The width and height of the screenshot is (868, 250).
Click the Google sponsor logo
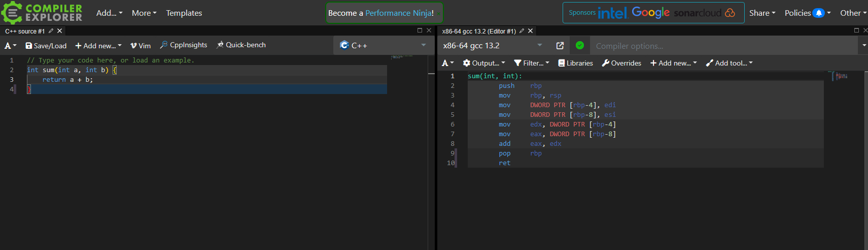coord(651,13)
